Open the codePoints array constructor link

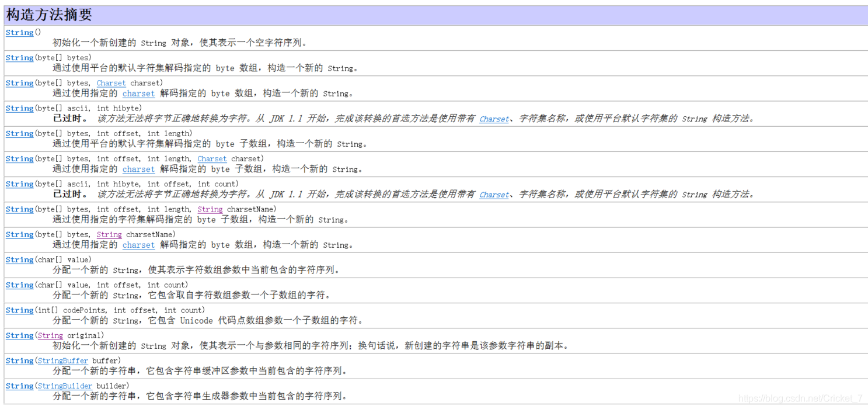click(x=19, y=310)
